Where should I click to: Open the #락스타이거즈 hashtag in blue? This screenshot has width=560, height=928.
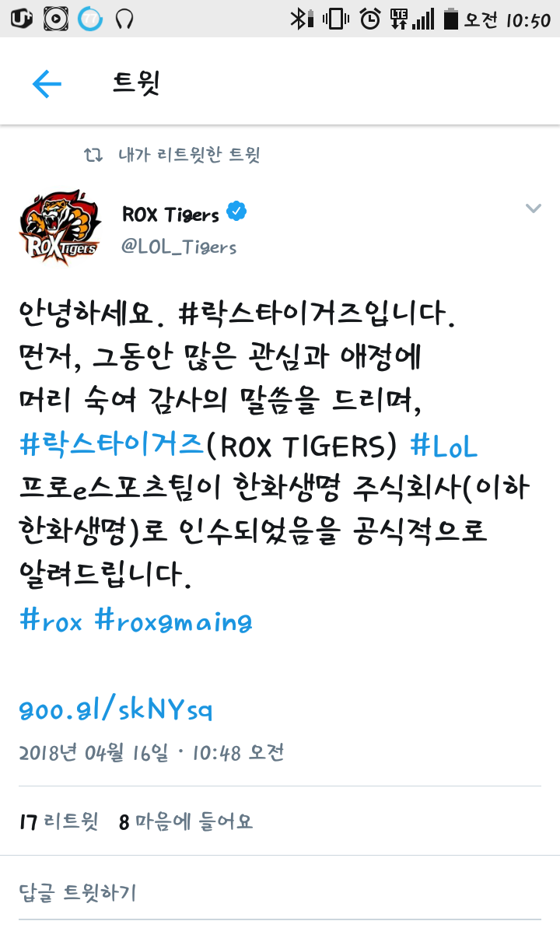click(112, 444)
